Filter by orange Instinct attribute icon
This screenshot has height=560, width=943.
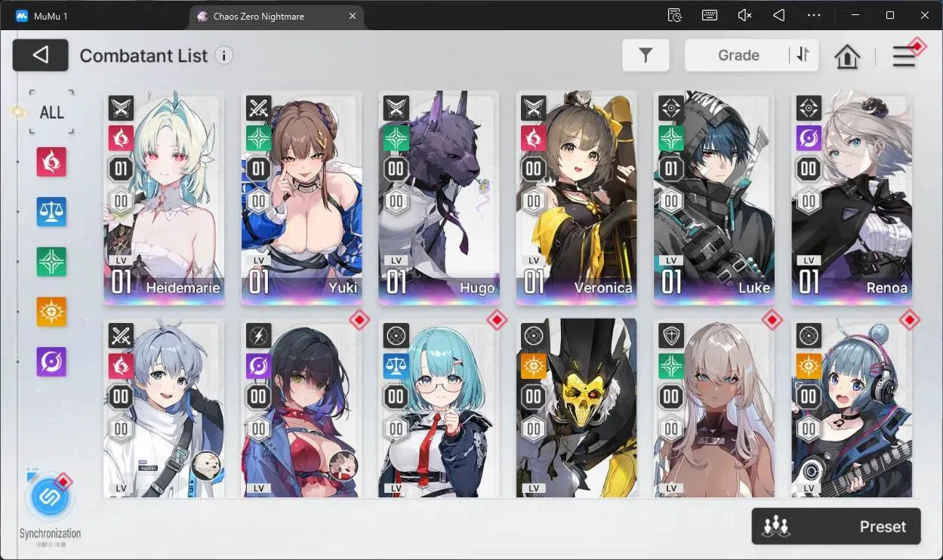coord(51,312)
